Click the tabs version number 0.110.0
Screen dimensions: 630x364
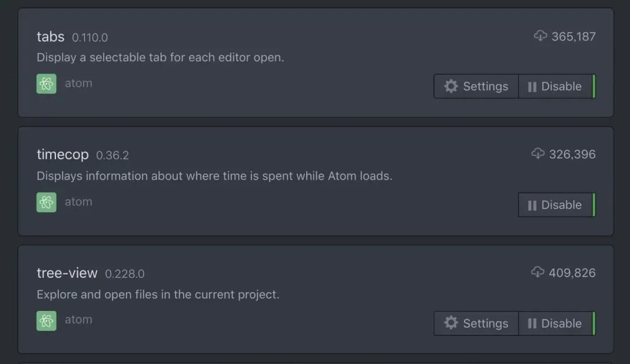tap(90, 37)
